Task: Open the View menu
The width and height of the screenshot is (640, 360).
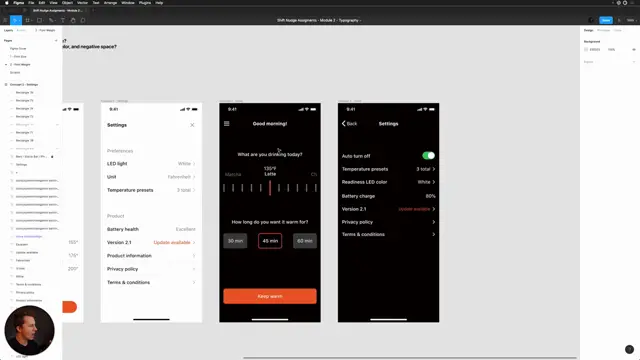Action: click(53, 2)
